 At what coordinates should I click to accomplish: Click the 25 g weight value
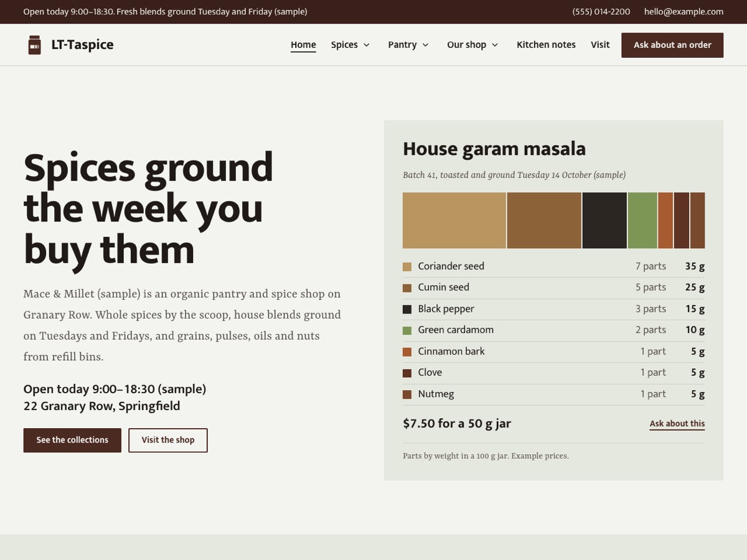pyautogui.click(x=695, y=287)
